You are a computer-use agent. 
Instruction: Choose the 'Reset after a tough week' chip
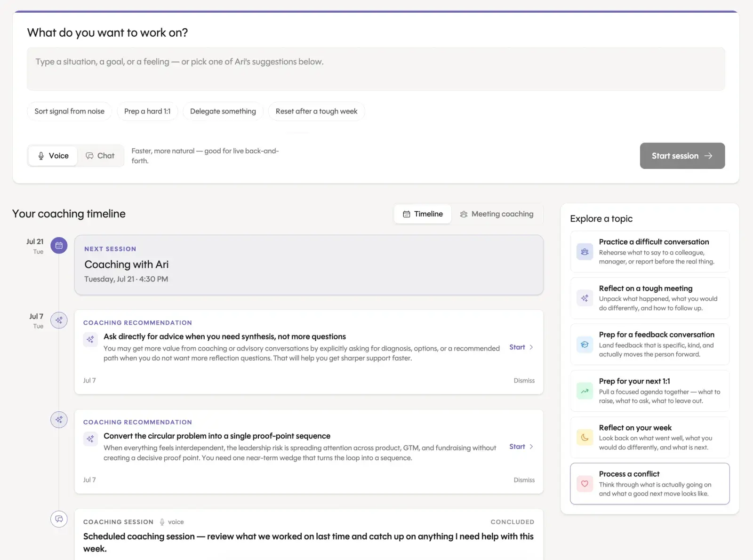click(x=316, y=112)
